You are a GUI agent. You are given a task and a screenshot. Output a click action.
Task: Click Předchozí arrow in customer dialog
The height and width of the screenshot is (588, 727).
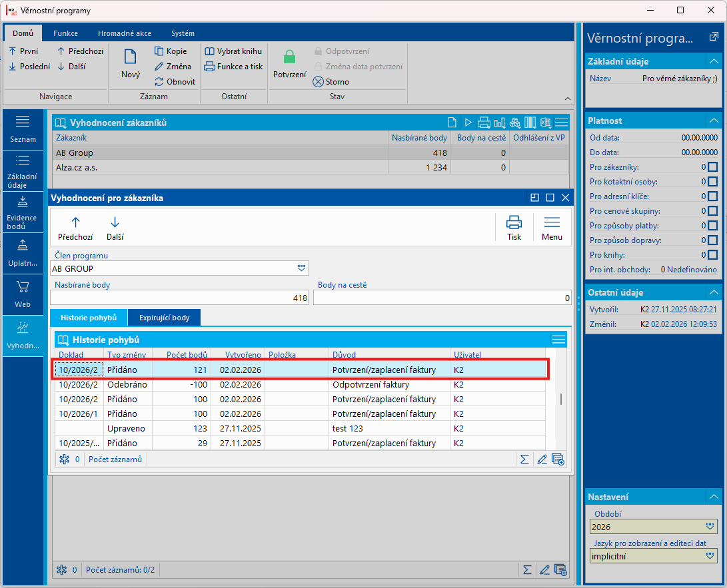[75, 228]
